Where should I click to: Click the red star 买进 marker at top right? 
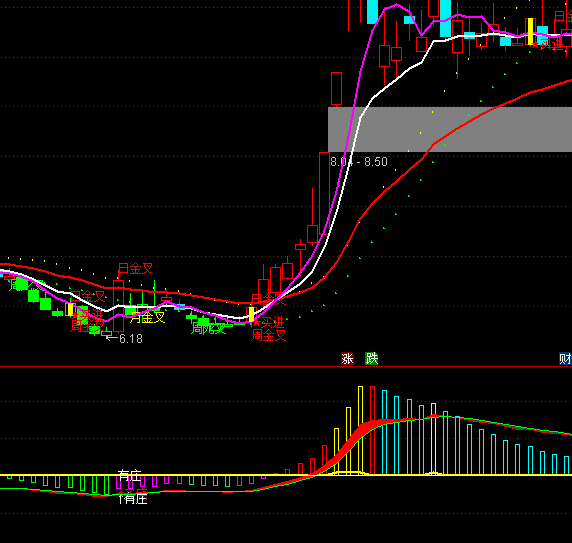coord(547,44)
